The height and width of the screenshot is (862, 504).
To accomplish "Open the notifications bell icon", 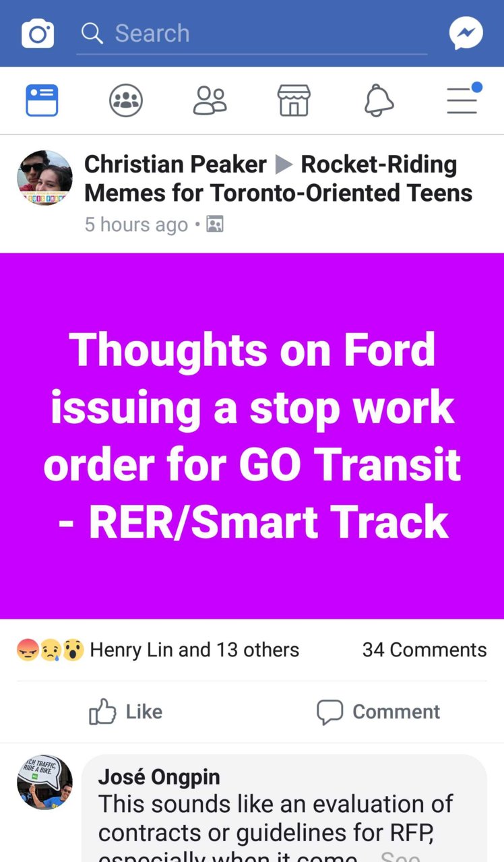I will [379, 101].
